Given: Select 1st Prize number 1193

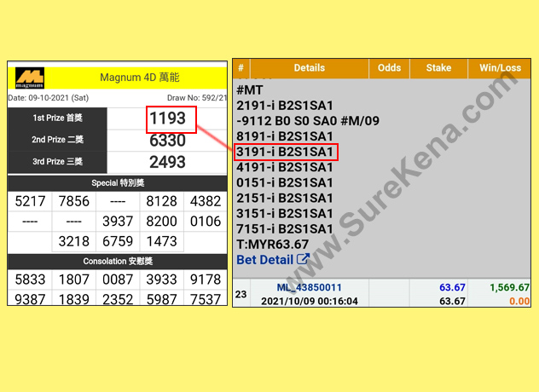Looking at the screenshot, I should coord(168,118).
